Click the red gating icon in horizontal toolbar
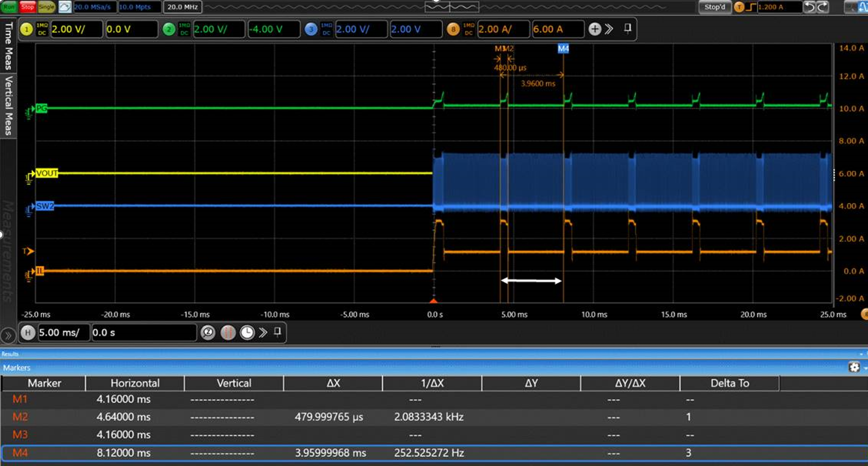Screen dimensions: 868x466 point(228,333)
